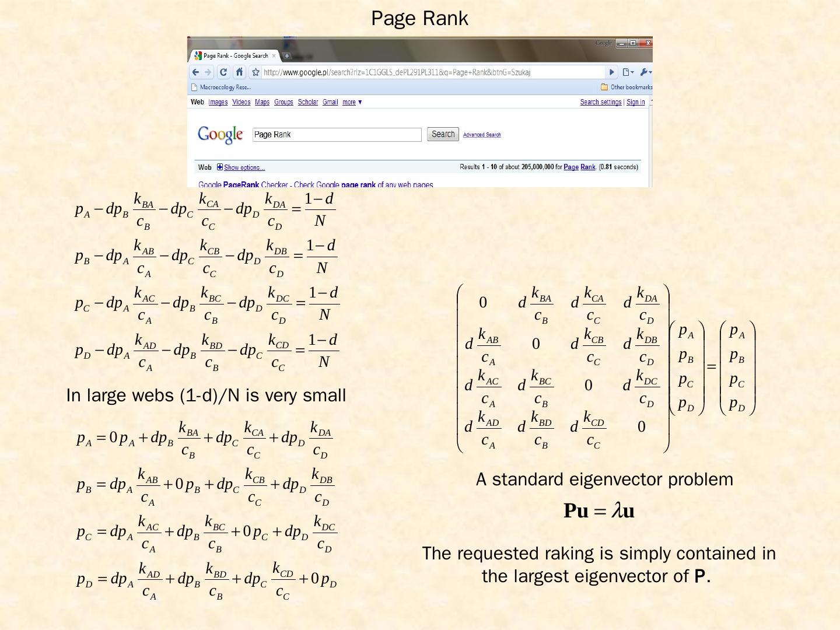Maximize the browser window

pos(633,43)
